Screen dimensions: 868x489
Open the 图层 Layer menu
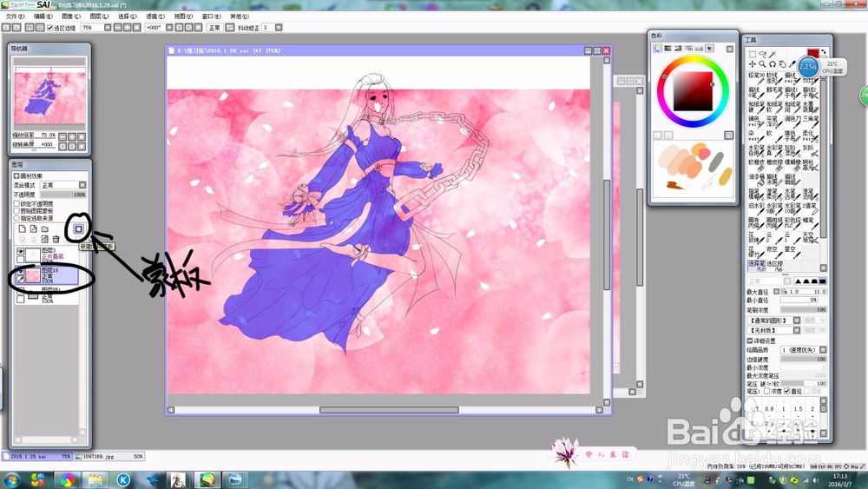(x=99, y=17)
